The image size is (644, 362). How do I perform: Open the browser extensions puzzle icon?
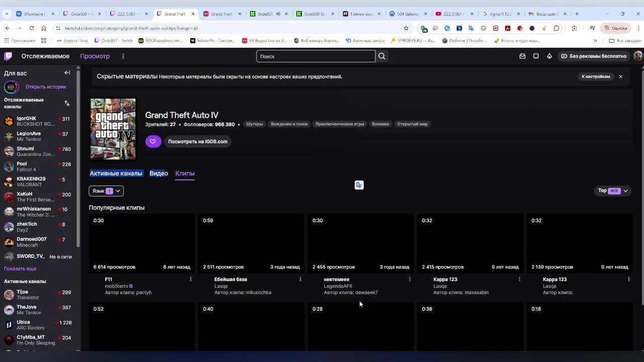click(556, 28)
